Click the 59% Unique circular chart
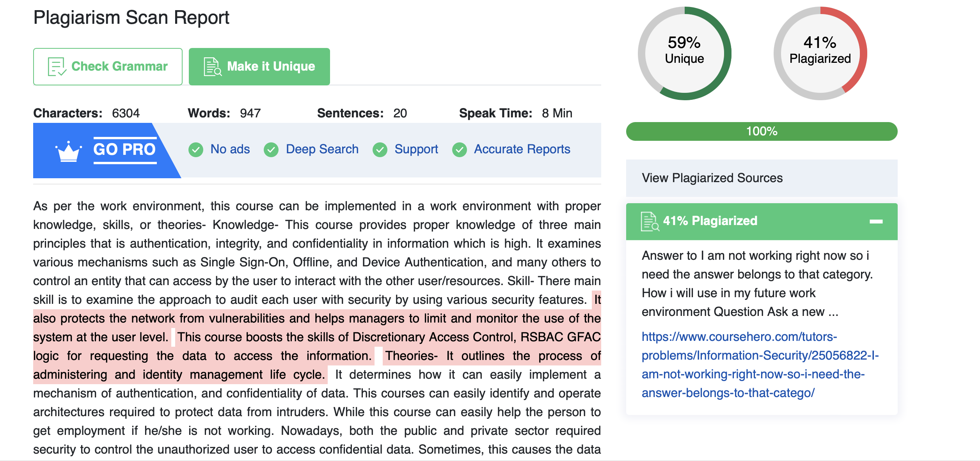The image size is (980, 461). [x=684, y=53]
